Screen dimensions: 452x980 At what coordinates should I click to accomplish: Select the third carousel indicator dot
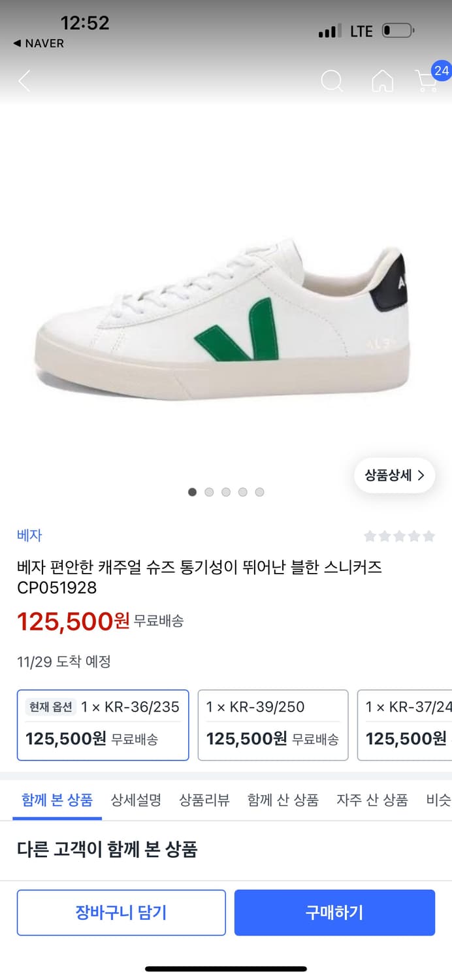click(226, 492)
